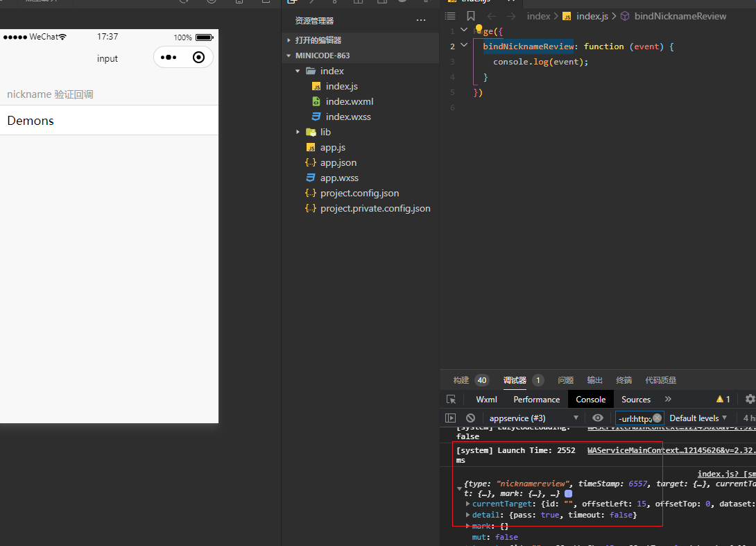Click the warning count indicator
756x546 pixels.
pyautogui.click(x=723, y=399)
